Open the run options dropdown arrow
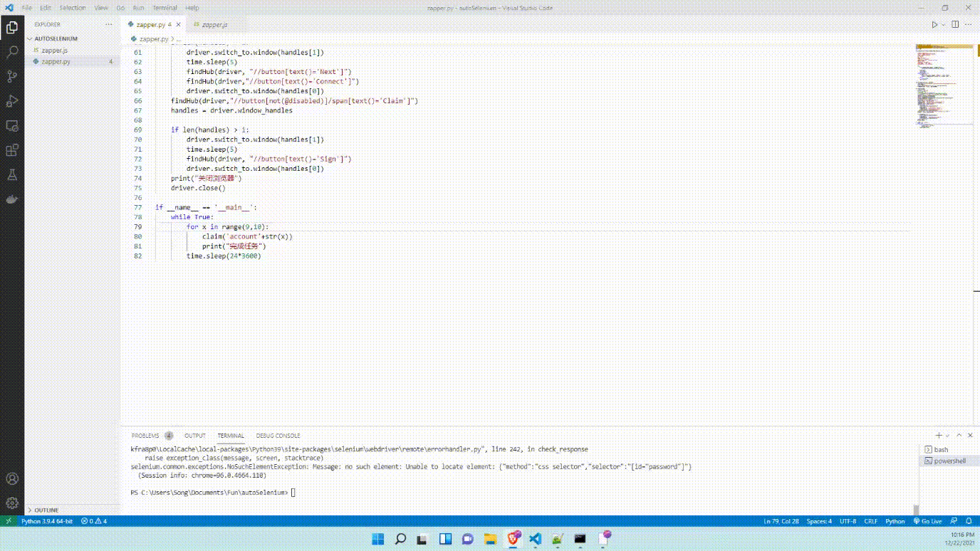980x551 pixels. point(944,24)
